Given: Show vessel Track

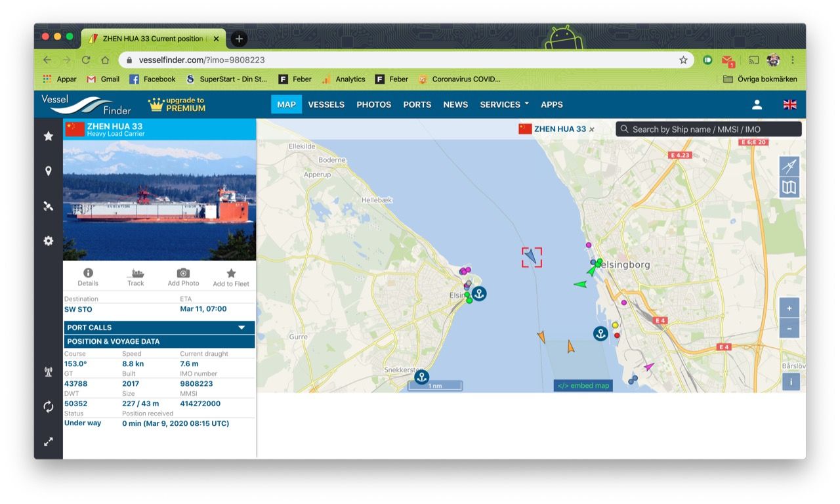Looking at the screenshot, I should [136, 277].
